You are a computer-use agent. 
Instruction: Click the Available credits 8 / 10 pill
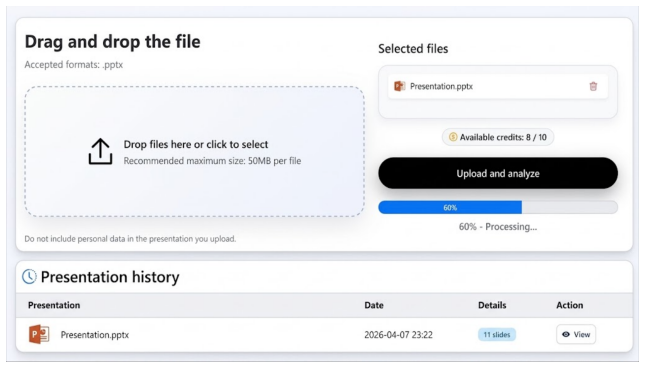pos(498,137)
